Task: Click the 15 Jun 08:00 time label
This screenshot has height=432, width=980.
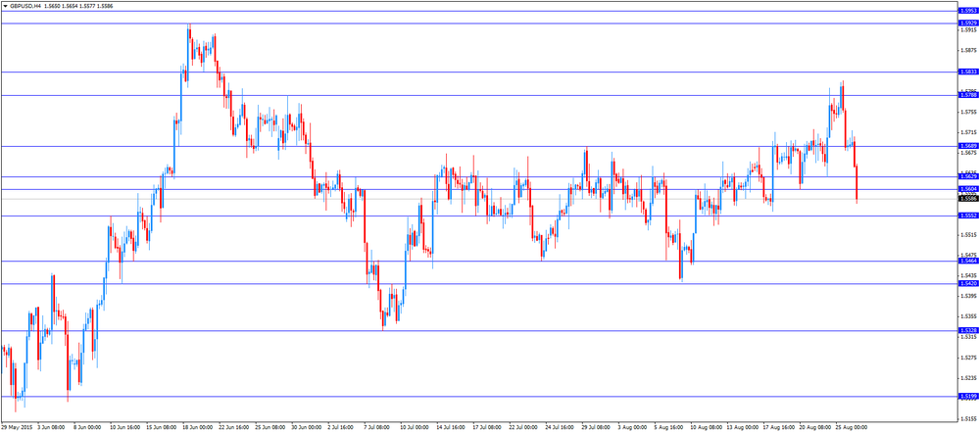Action: click(x=162, y=428)
